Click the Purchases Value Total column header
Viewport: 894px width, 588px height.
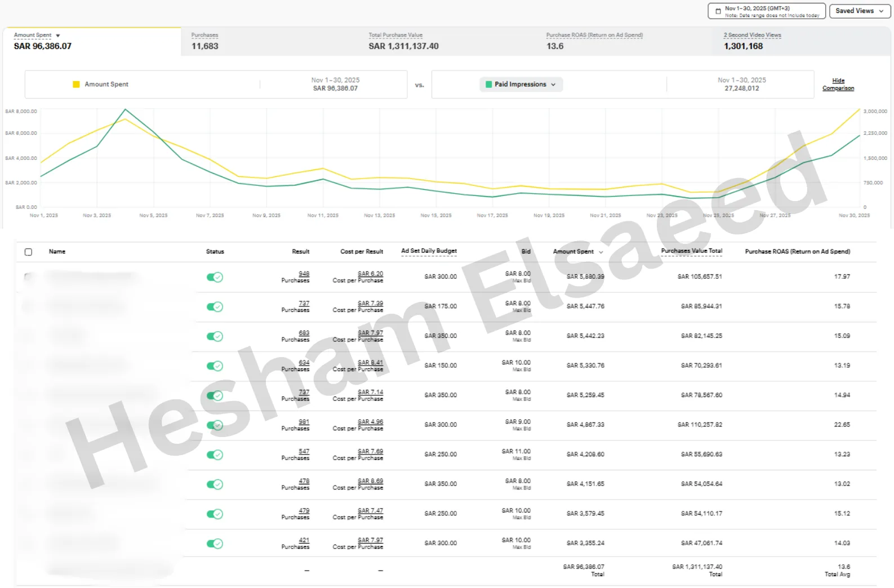pyautogui.click(x=691, y=251)
